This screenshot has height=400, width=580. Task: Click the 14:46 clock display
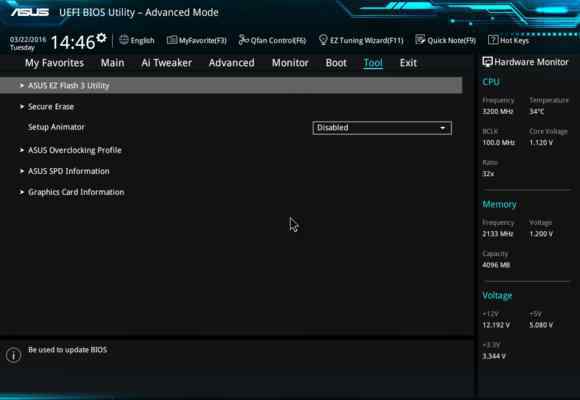point(73,42)
